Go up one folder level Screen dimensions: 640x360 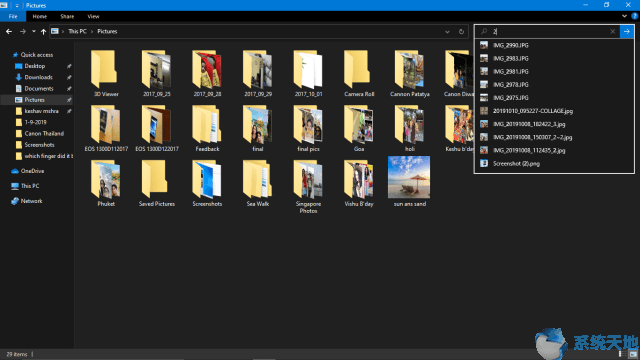43,31
